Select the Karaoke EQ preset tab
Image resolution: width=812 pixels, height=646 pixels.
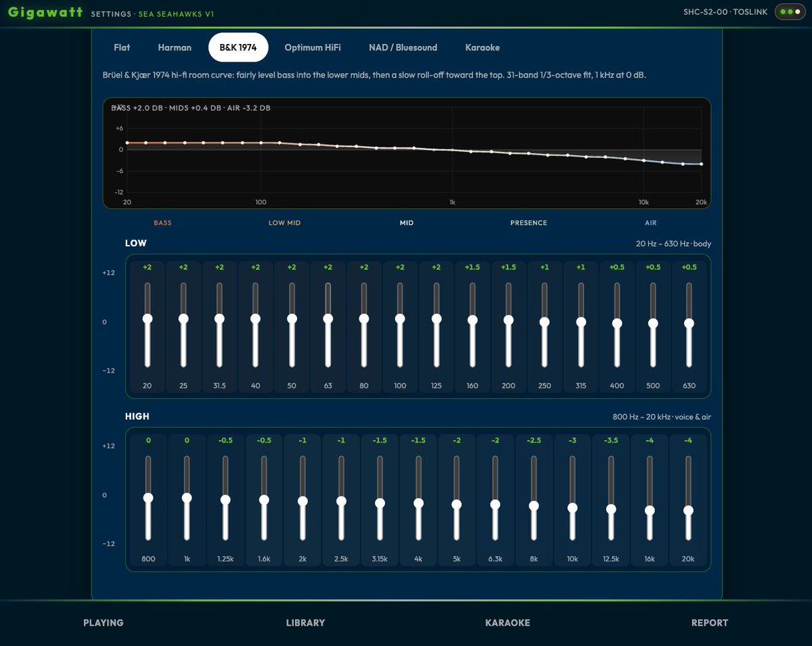(x=482, y=47)
